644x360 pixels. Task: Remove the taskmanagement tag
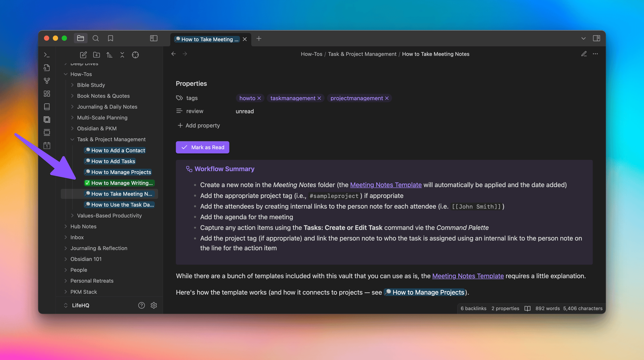click(x=319, y=98)
